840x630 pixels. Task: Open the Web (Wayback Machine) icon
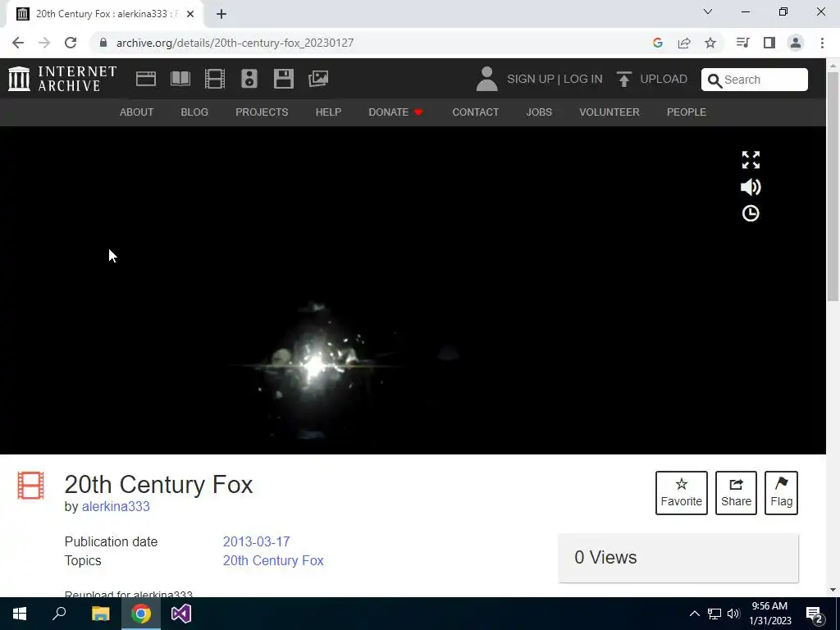[x=146, y=79]
